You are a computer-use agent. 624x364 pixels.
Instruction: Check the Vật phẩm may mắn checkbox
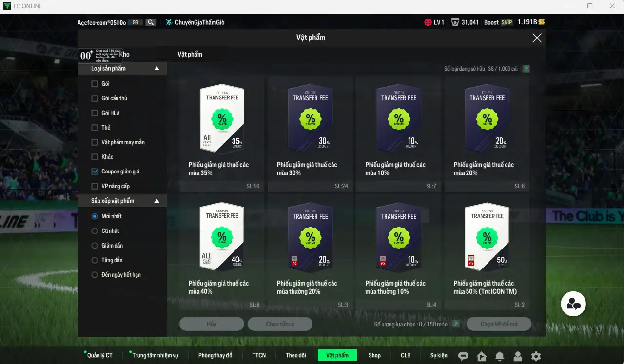[x=95, y=142]
